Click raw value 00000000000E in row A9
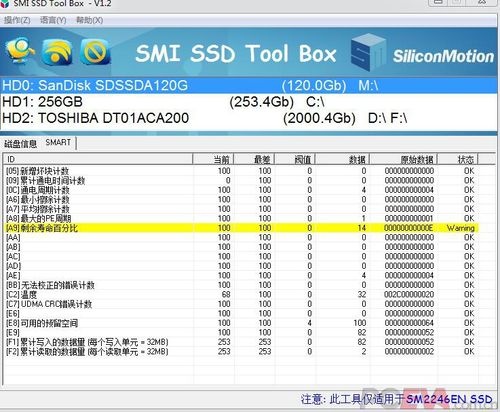 pyautogui.click(x=409, y=228)
